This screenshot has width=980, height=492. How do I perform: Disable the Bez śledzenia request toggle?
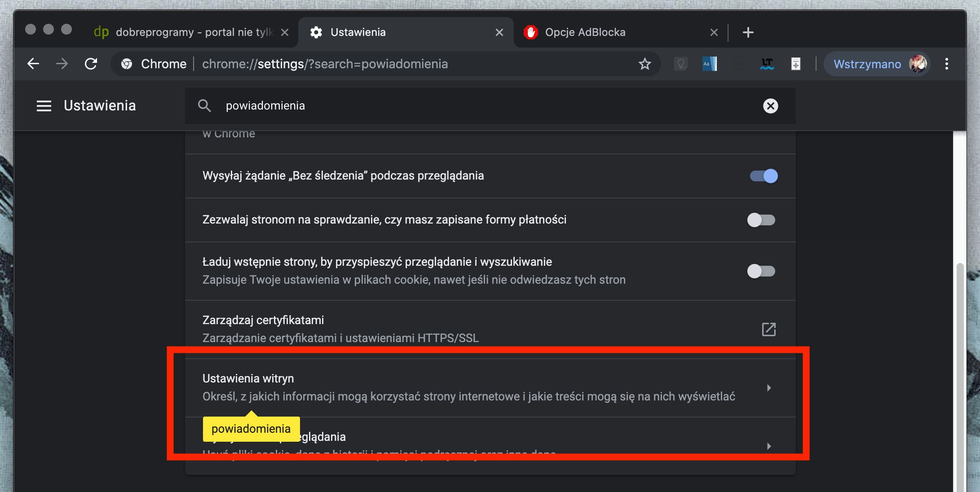762,176
